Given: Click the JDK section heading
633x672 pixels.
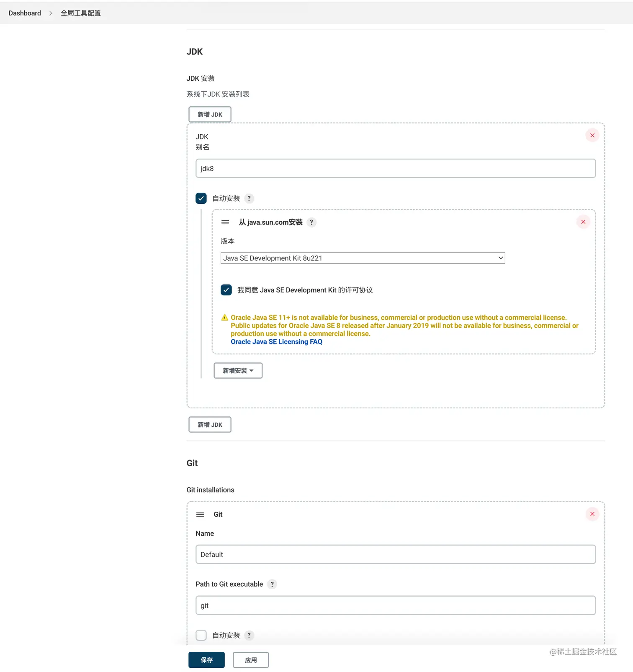Looking at the screenshot, I should click(194, 51).
